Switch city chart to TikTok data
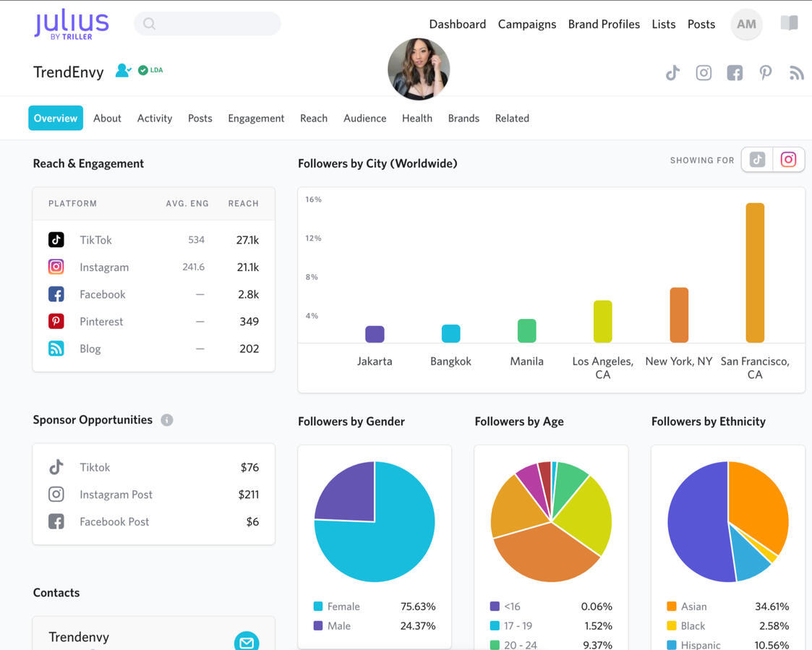This screenshot has width=812, height=650. click(x=757, y=160)
